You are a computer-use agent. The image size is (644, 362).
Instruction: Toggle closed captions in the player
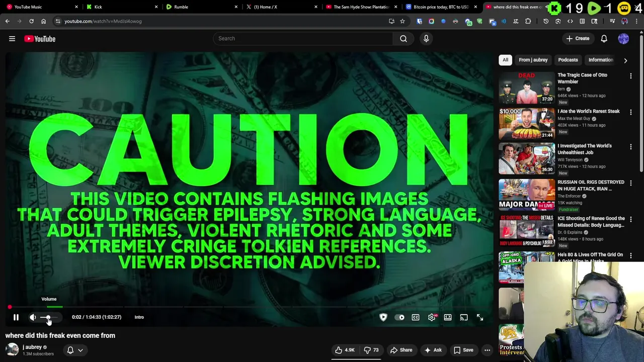click(416, 317)
